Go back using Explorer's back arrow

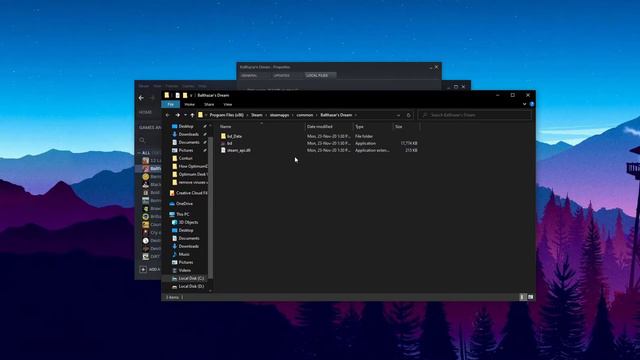pos(168,115)
